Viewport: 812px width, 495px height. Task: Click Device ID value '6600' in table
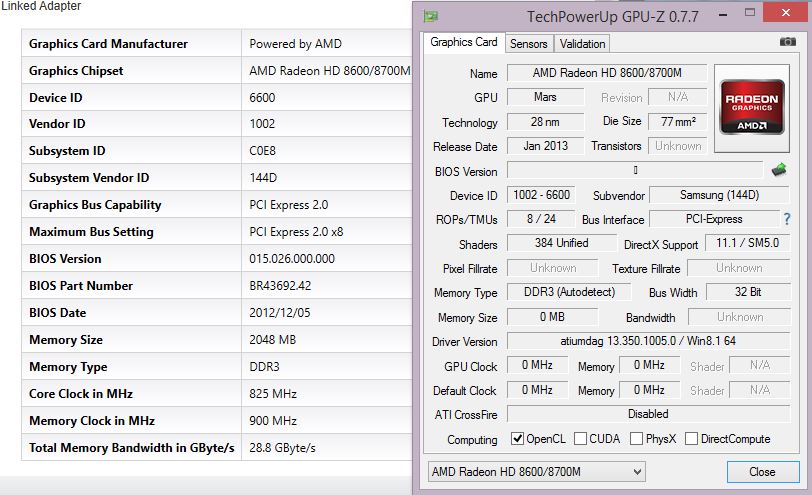262,98
